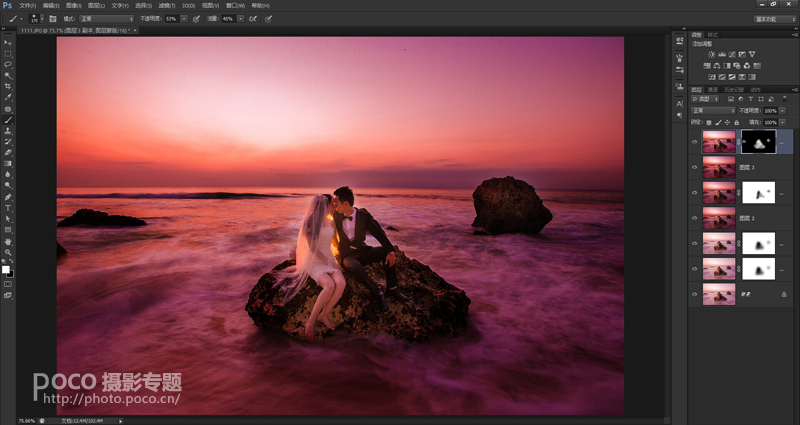Image resolution: width=800 pixels, height=425 pixels.
Task: Click the foreground color swatch
Action: (6, 269)
